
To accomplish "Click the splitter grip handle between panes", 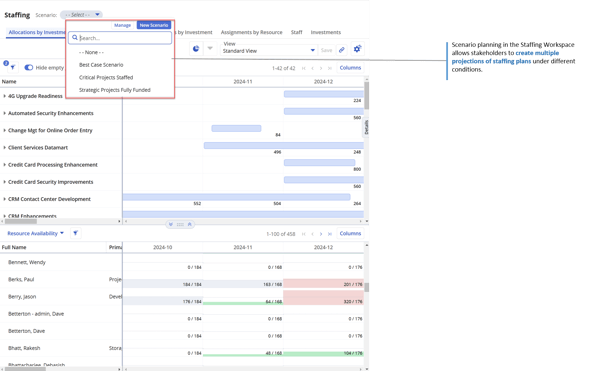I will click(180, 224).
